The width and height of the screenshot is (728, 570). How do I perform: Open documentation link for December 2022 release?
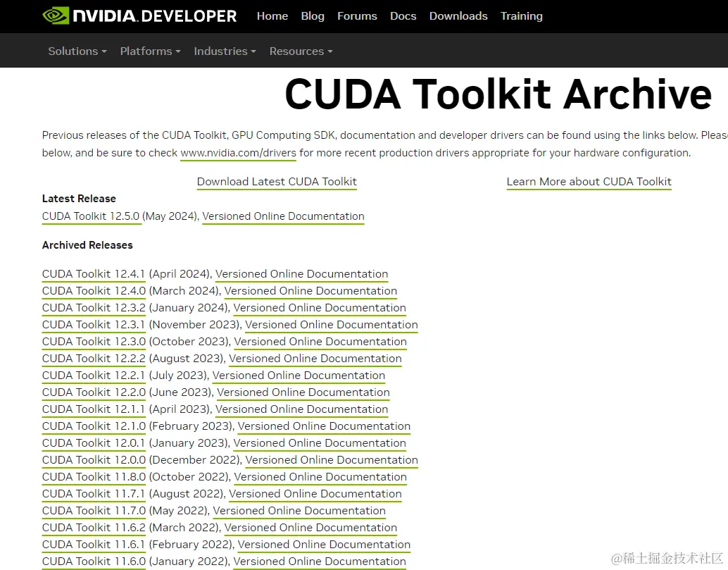click(332, 460)
